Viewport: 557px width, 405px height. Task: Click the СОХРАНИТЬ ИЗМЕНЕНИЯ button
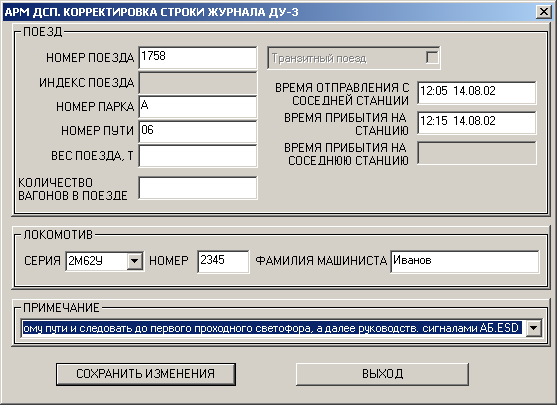pyautogui.click(x=146, y=374)
